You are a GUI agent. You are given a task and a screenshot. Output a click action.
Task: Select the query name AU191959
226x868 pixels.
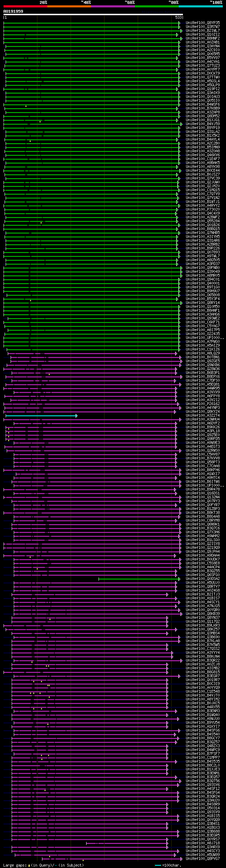click(x=13, y=11)
